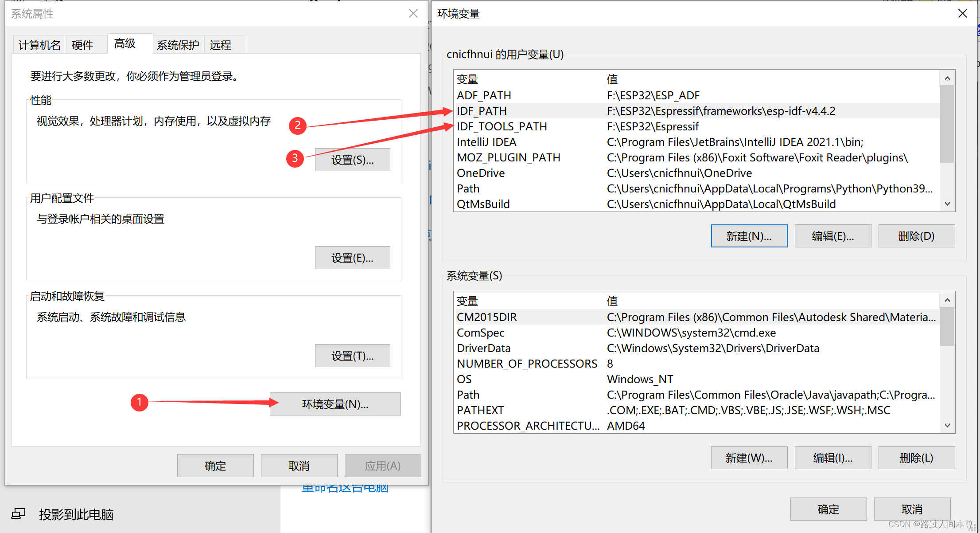Click 删除(D) to remove a user variable
Screen dimensions: 980x533
coord(916,235)
